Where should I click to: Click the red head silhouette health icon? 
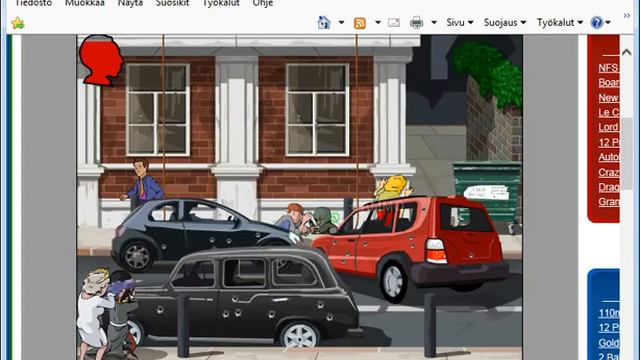101,60
